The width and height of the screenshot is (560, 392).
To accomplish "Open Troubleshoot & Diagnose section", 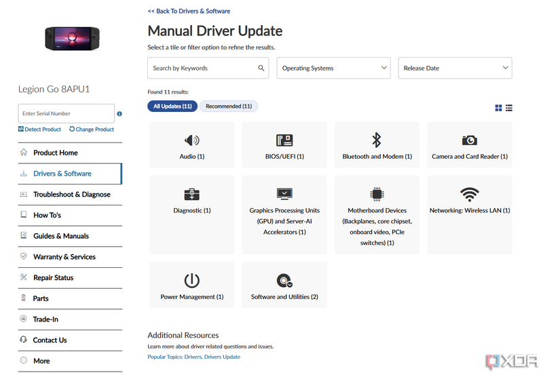I will pos(70,195).
